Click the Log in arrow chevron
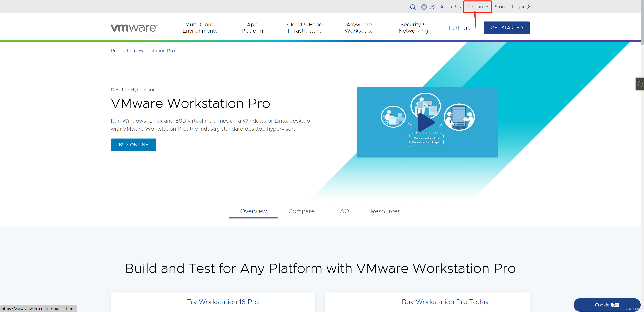This screenshot has width=644, height=312. click(528, 7)
